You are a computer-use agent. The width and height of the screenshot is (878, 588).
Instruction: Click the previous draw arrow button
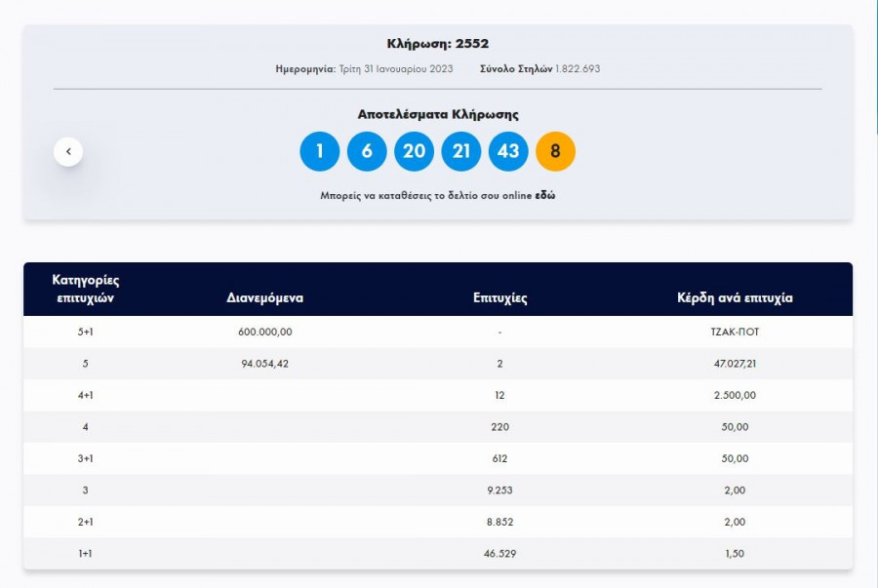[x=68, y=151]
